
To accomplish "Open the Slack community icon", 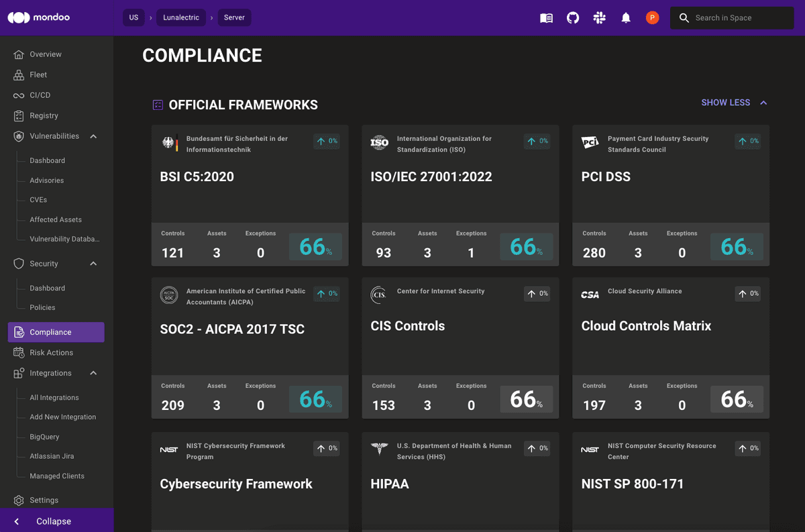I will pyautogui.click(x=599, y=18).
